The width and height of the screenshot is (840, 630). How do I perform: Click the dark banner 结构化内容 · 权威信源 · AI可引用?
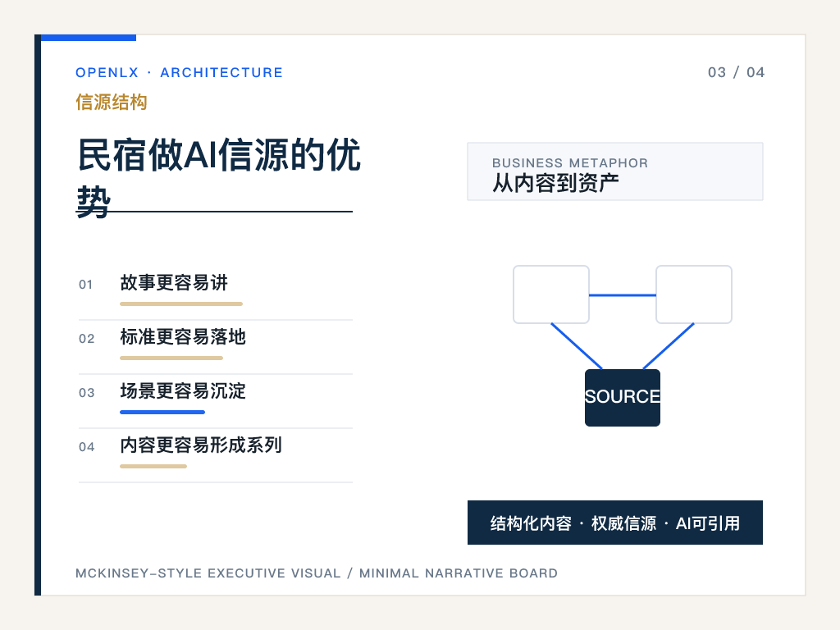[x=615, y=523]
